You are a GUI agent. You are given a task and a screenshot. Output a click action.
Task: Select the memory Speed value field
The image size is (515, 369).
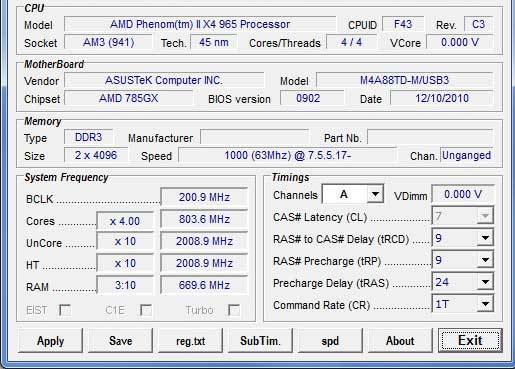(x=288, y=155)
